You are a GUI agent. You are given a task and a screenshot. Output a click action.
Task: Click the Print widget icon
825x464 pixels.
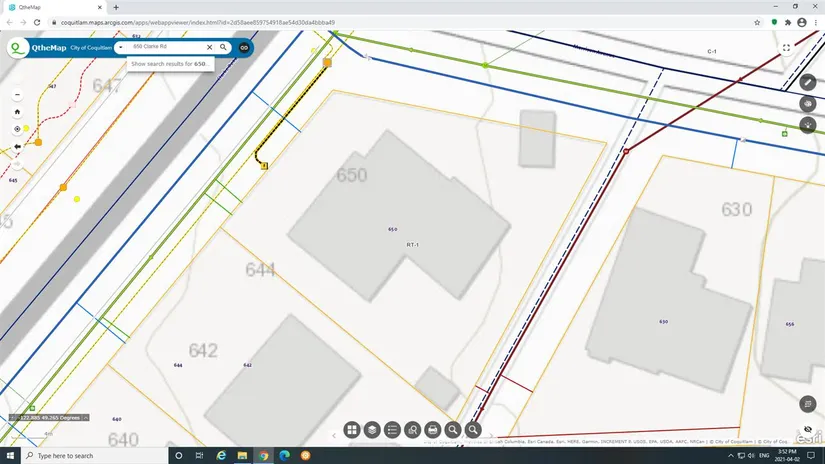click(433, 430)
